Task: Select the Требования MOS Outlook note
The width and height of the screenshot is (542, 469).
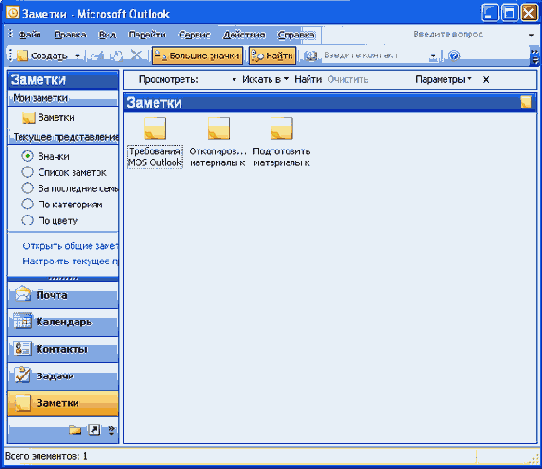Action: pyautogui.click(x=155, y=142)
